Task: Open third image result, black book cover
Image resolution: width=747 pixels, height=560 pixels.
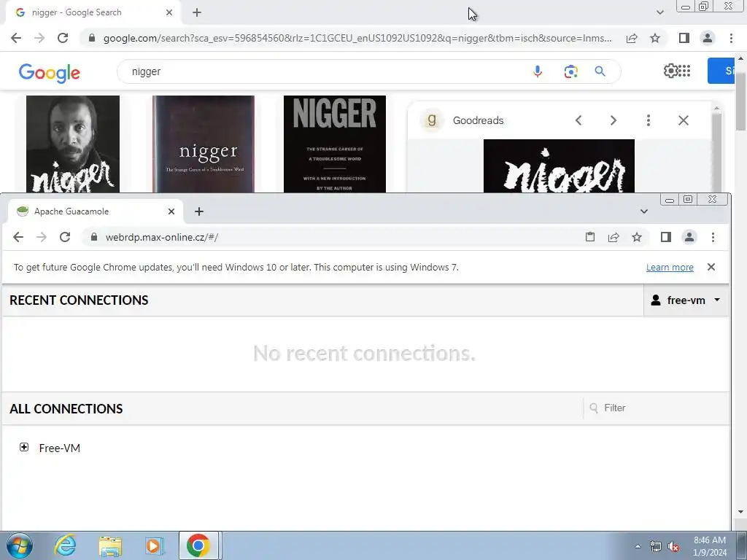Action: [x=335, y=144]
